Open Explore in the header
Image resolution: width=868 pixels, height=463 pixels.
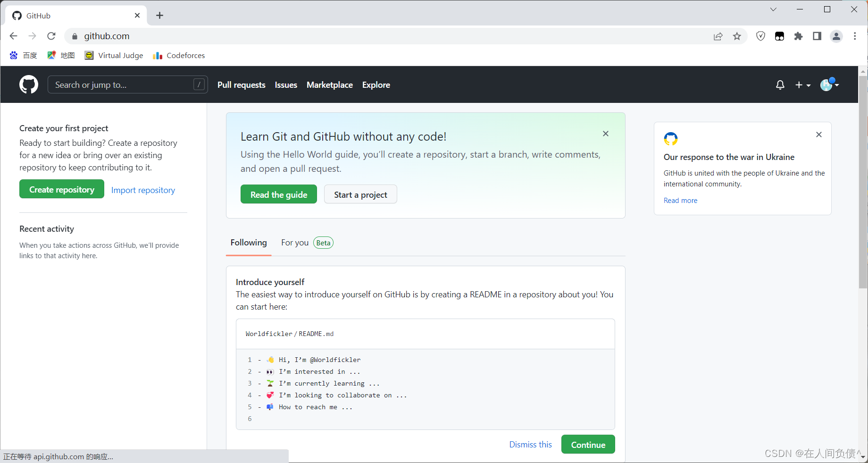click(x=376, y=85)
